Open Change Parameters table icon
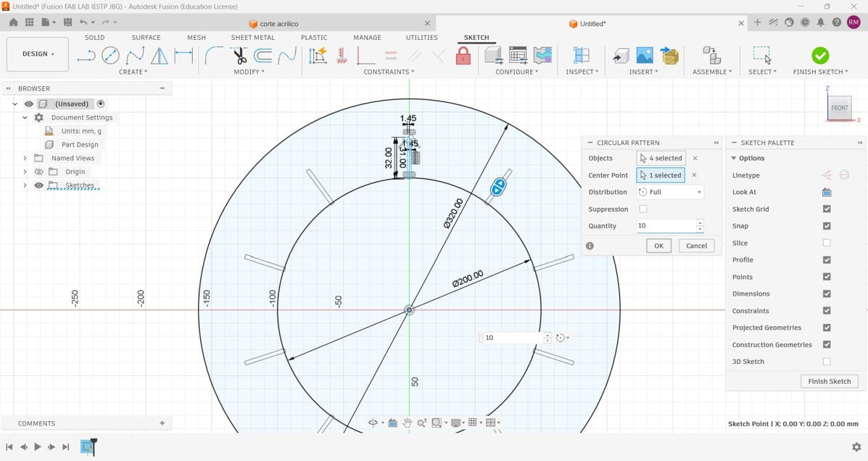868x461 pixels. point(518,55)
